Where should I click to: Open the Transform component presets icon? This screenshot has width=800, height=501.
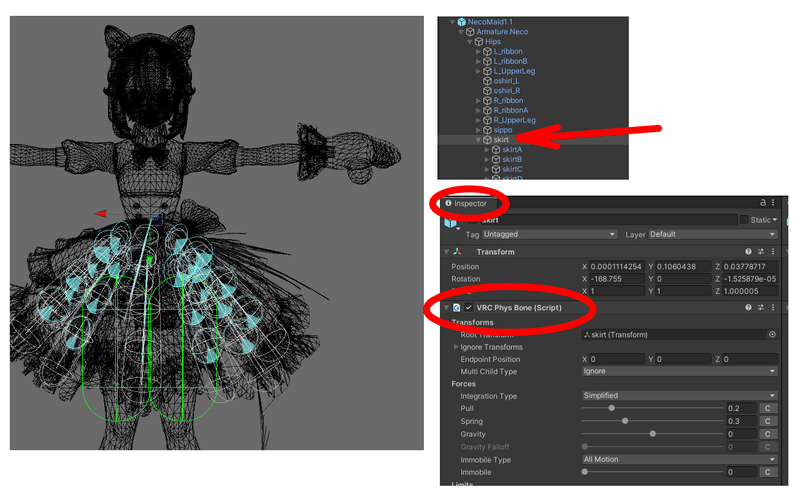(x=761, y=252)
